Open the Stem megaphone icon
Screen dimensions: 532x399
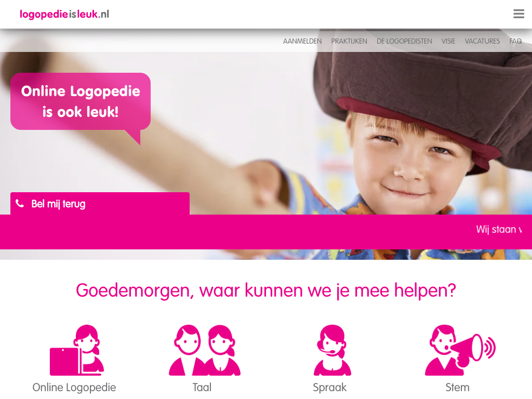(460, 350)
